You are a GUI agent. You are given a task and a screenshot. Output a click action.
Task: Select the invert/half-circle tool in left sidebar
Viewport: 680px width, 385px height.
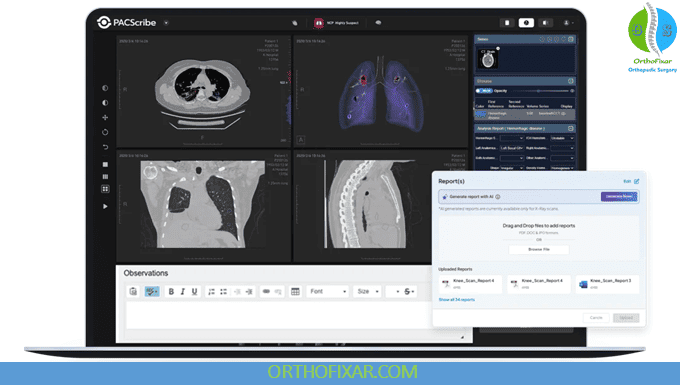click(x=105, y=103)
